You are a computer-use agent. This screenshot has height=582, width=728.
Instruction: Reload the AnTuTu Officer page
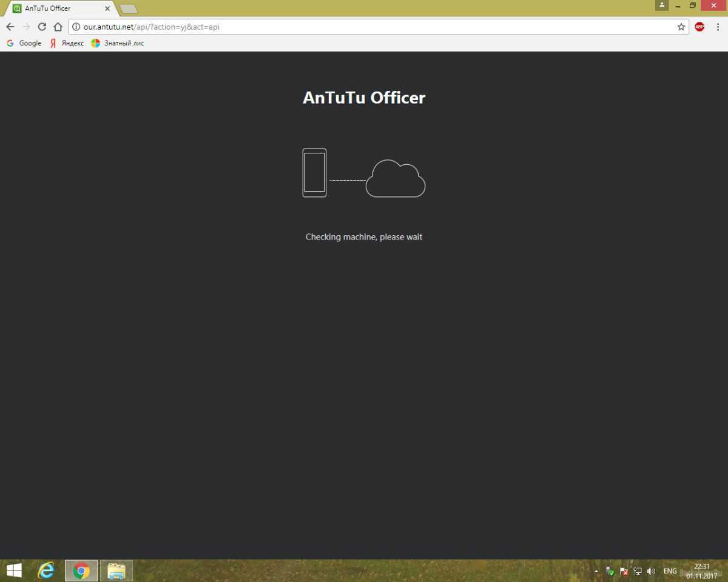tap(42, 27)
